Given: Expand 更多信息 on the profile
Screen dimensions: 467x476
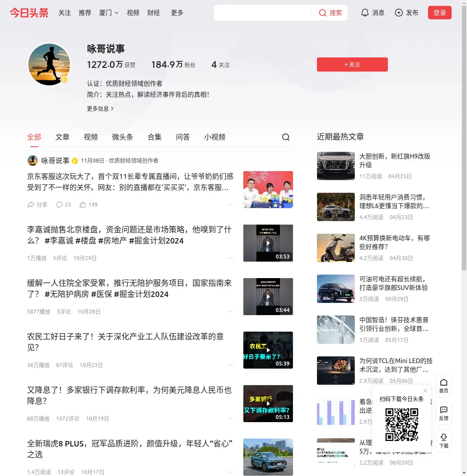Looking at the screenshot, I should (x=100, y=109).
